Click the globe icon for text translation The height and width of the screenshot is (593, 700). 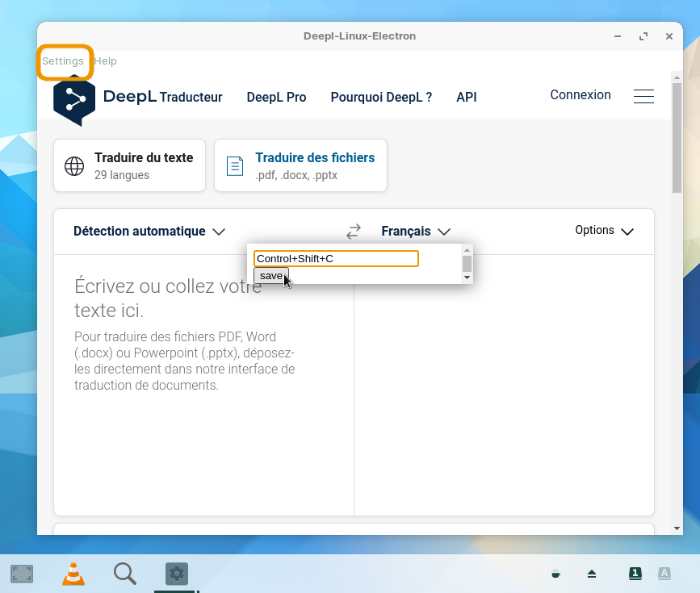[74, 166]
